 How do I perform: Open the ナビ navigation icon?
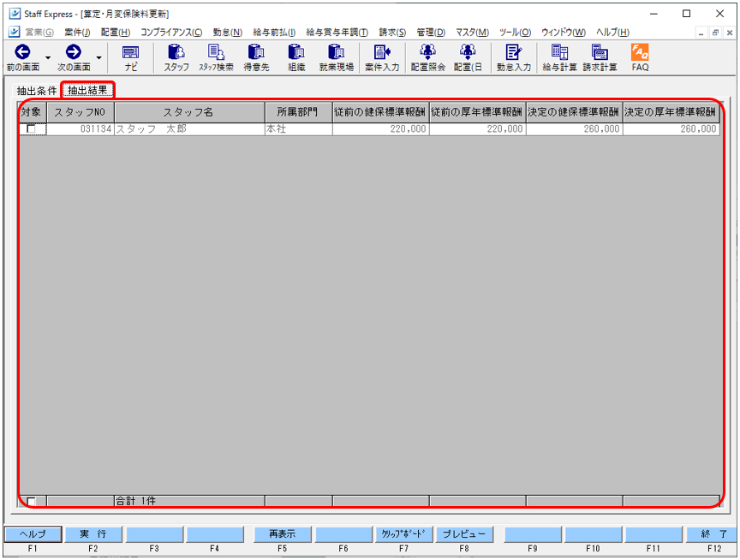pos(131,57)
